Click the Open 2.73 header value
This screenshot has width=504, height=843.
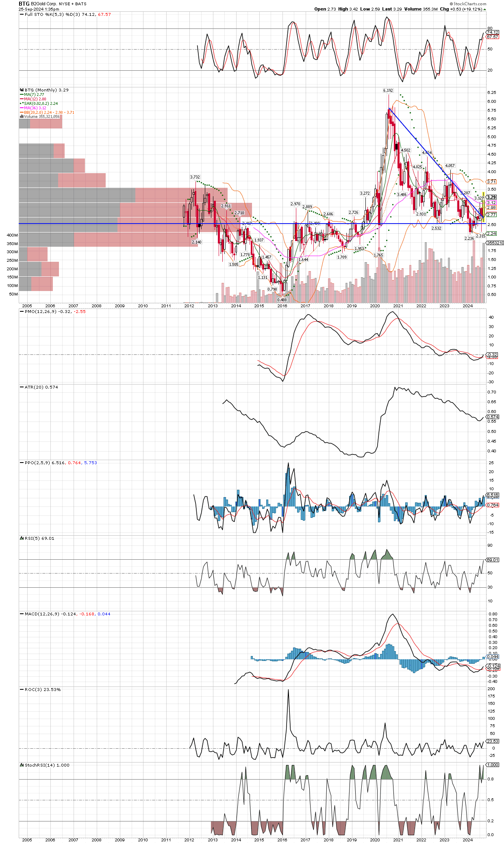pos(325,9)
